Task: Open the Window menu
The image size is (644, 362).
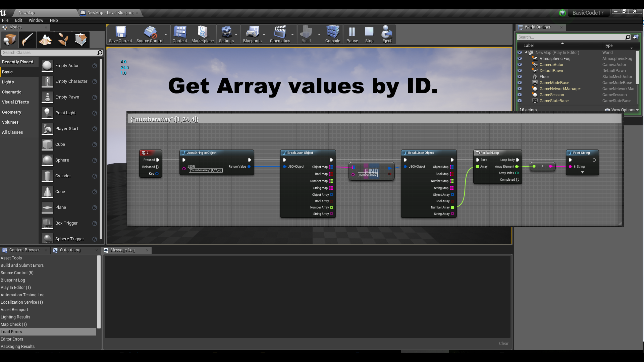Action: (36, 20)
